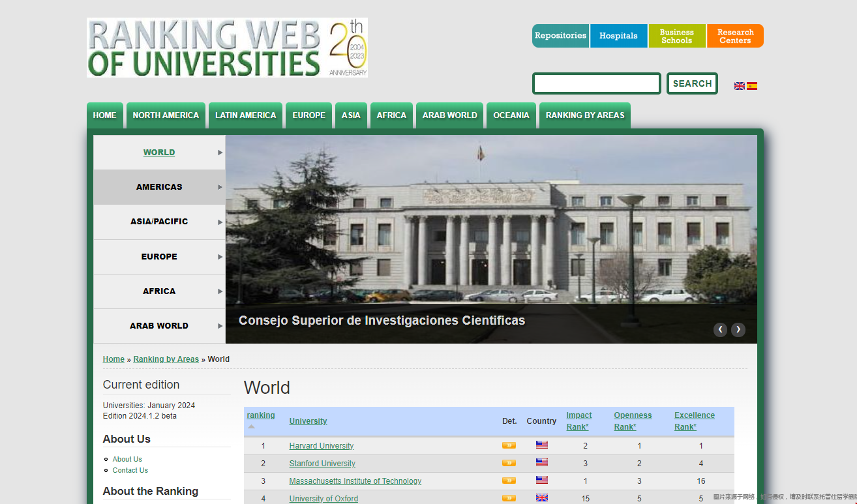Image resolution: width=857 pixels, height=504 pixels.
Task: Open the EUROPE top navigation tab
Action: 309,115
